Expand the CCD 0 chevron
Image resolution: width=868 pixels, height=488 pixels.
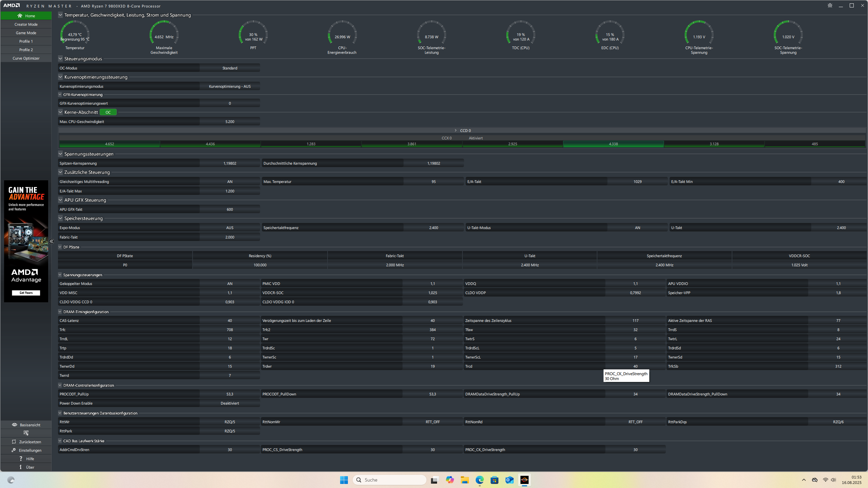tap(455, 130)
